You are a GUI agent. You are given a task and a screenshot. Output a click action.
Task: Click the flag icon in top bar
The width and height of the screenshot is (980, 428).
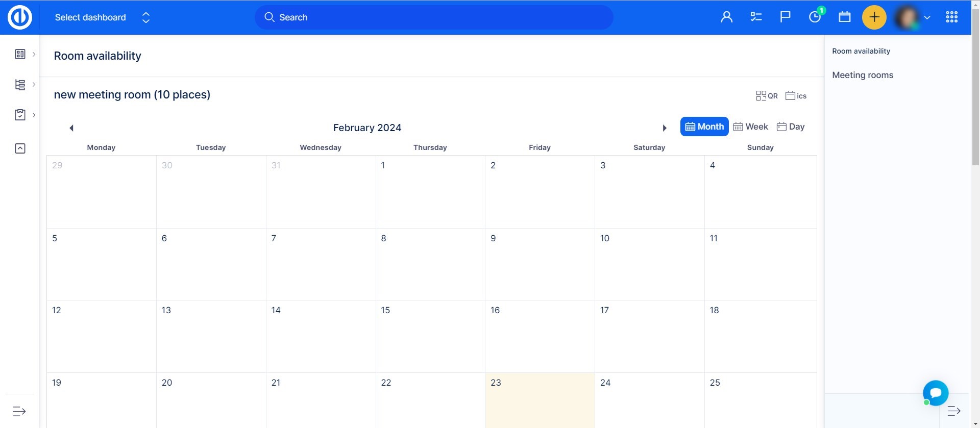785,17
